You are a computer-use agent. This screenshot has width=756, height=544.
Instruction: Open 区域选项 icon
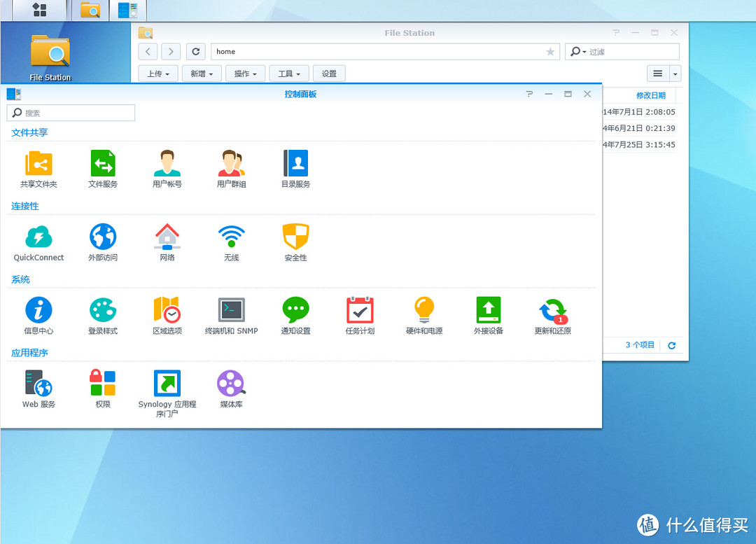pos(167,315)
